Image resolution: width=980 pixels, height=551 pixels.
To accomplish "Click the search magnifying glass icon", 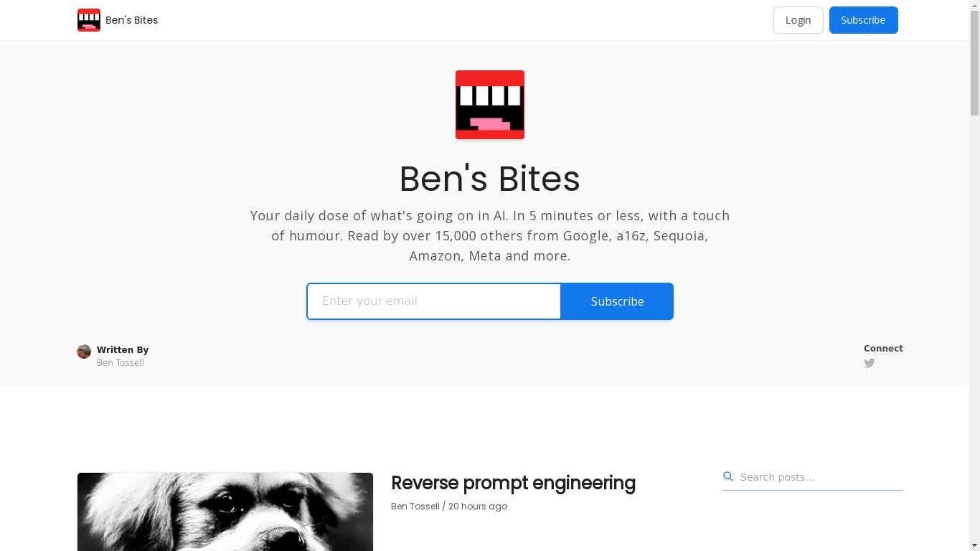I will coord(728,476).
